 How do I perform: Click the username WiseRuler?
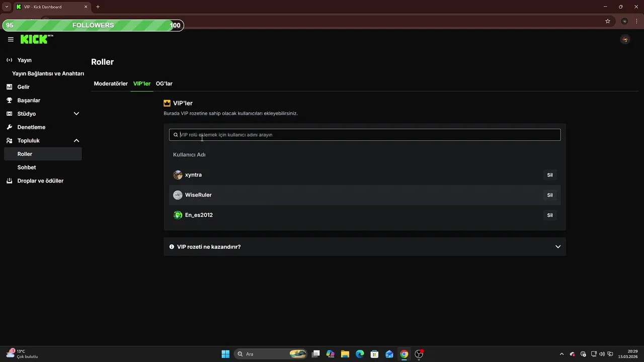click(x=198, y=195)
